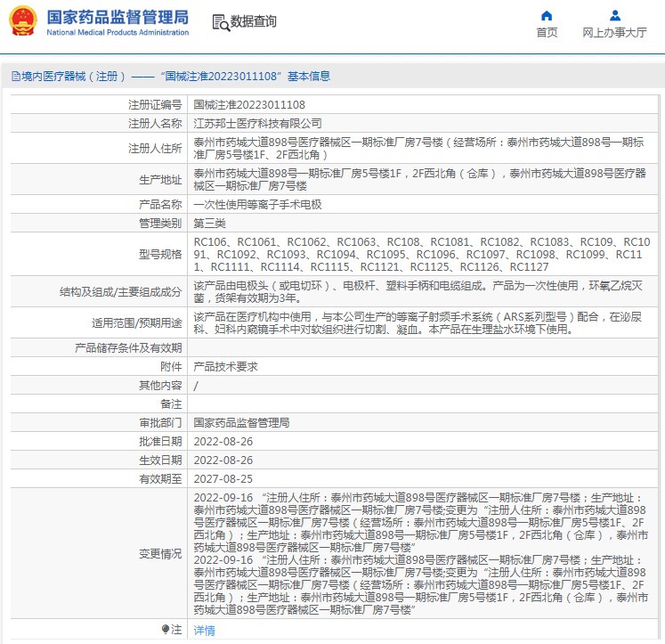Open the 网上办事大厅 person icon

pos(614,16)
